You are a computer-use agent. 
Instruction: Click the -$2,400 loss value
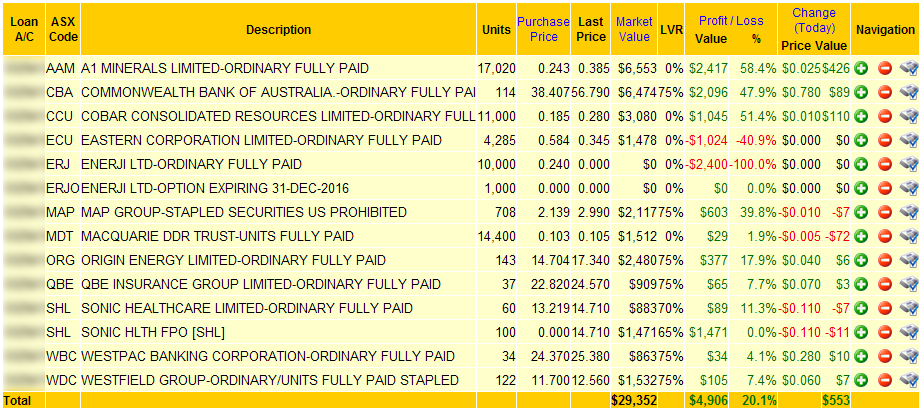coord(707,164)
